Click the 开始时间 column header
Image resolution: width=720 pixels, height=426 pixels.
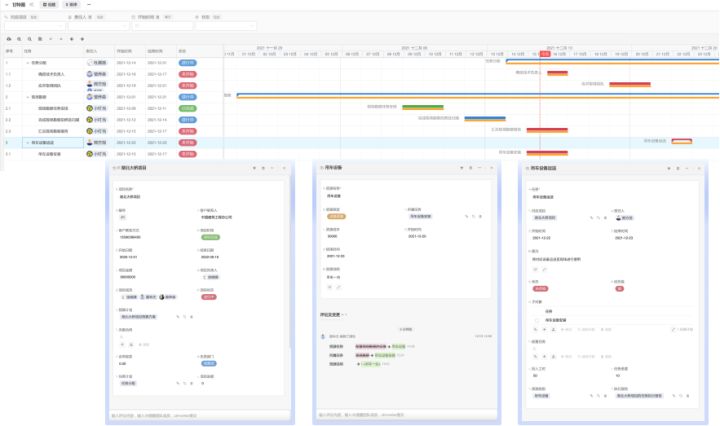coord(124,50)
